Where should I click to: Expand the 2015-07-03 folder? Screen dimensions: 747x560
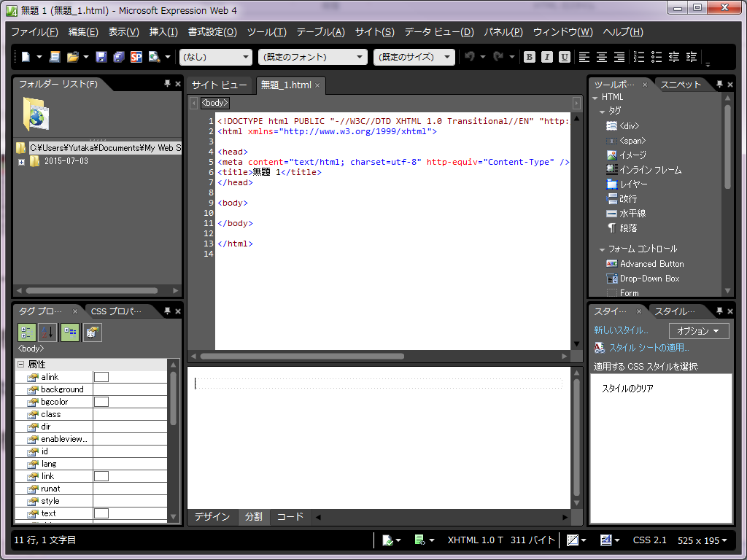21,162
